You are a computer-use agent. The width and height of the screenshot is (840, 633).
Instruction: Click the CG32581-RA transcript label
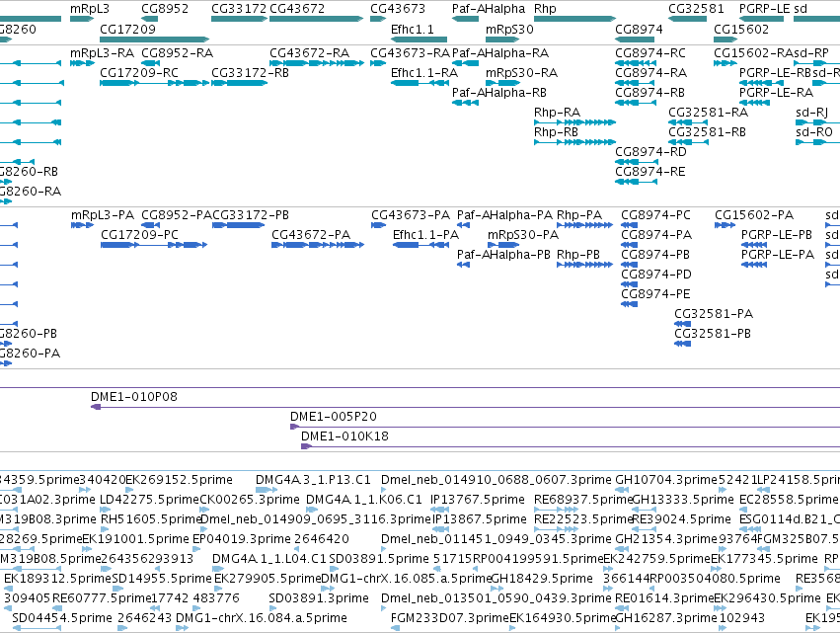(708, 113)
